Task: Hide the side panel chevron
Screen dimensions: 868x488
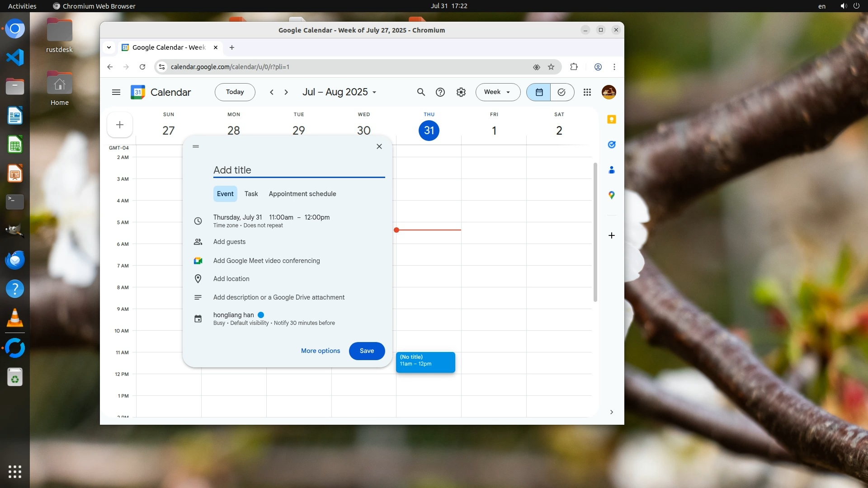Action: point(611,412)
